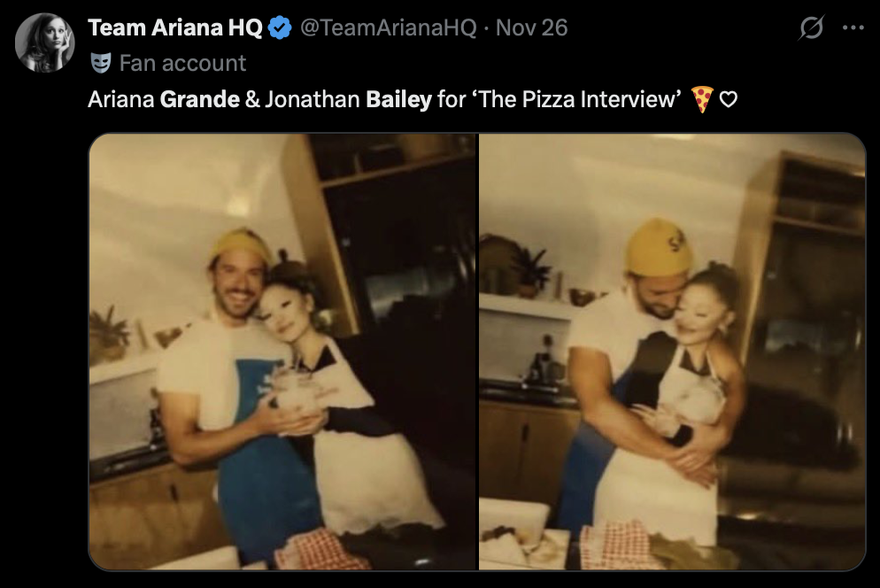The width and height of the screenshot is (880, 588).
Task: Open the Grok slashed-circle icon
Action: coord(811,27)
